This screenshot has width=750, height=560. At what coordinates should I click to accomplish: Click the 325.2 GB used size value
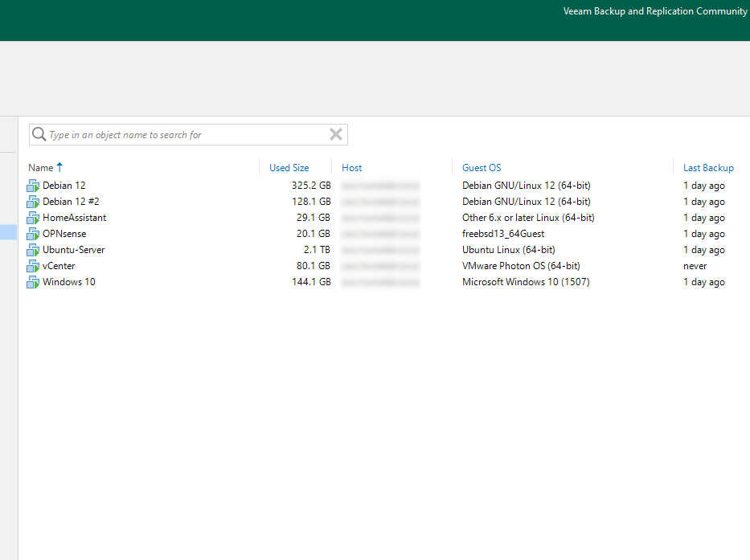[311, 186]
